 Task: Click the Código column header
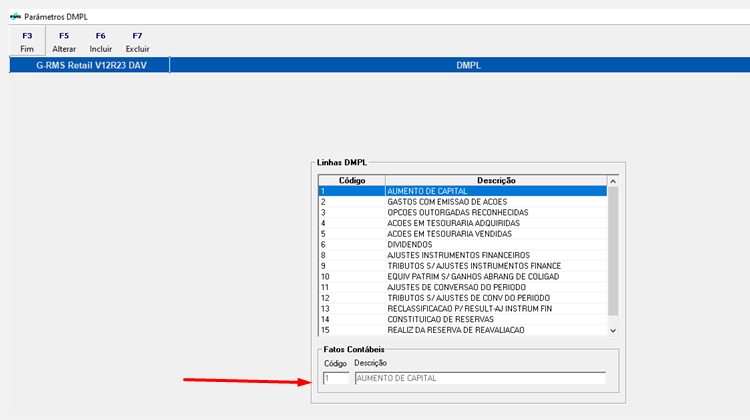[x=352, y=180]
